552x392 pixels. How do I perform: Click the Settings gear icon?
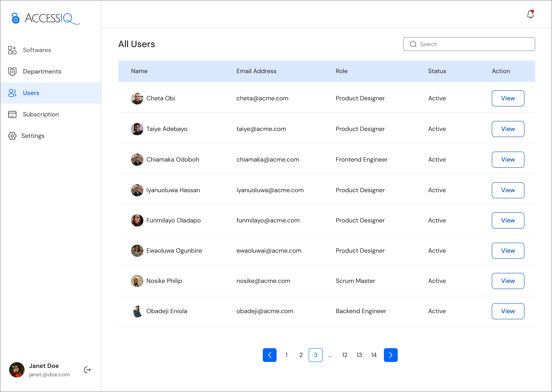click(x=12, y=136)
